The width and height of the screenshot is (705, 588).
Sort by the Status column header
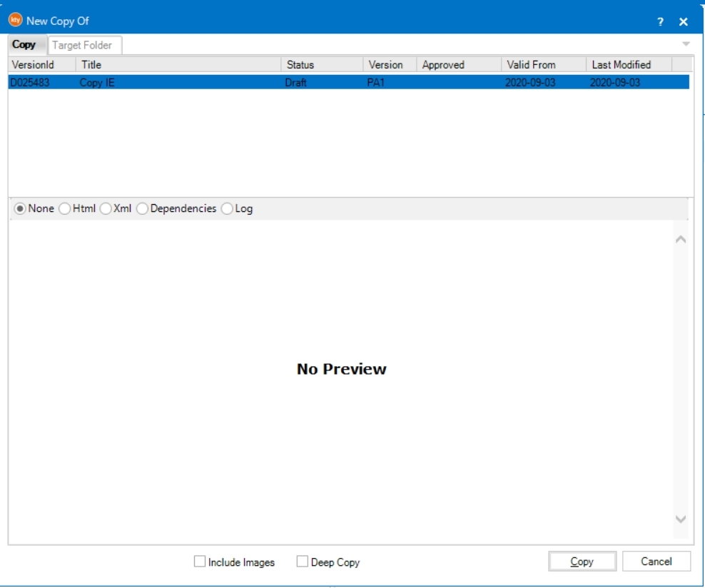(x=321, y=65)
